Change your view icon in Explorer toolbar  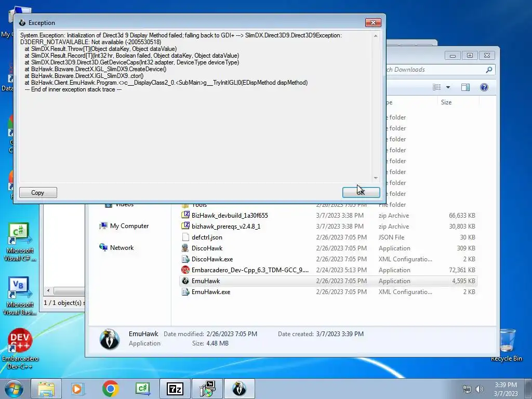click(x=436, y=87)
